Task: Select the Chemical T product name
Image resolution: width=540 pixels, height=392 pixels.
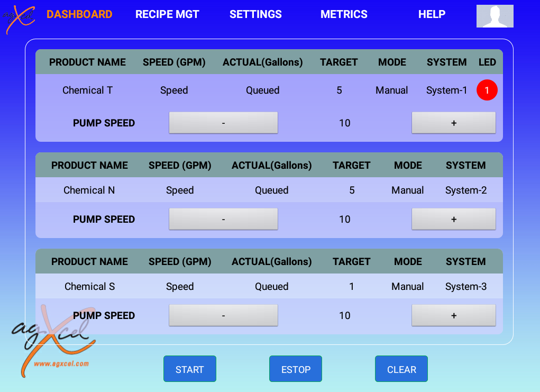Action: click(87, 90)
